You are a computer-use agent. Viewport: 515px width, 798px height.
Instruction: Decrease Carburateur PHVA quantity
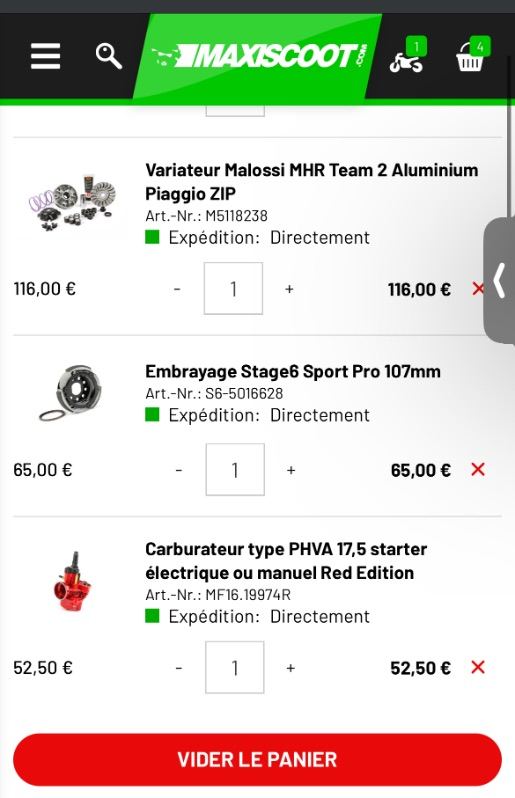(179, 668)
